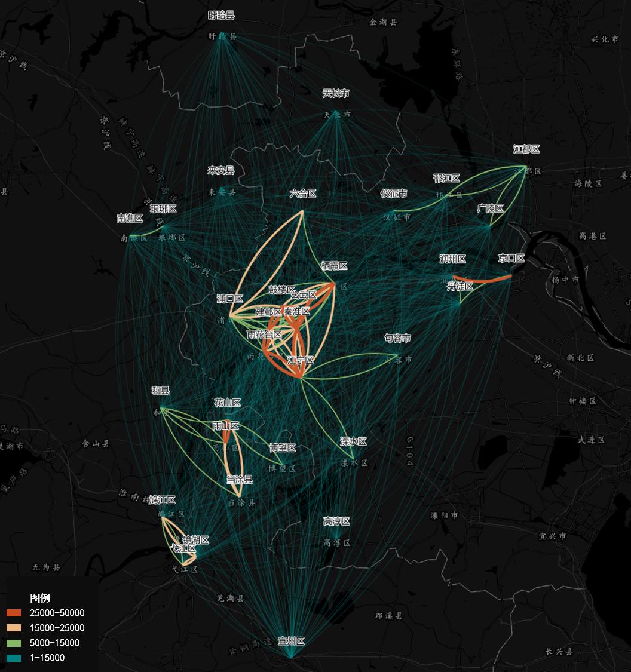Click the green 5000-15000 legend swatch
The height and width of the screenshot is (672, 631).
tap(14, 643)
